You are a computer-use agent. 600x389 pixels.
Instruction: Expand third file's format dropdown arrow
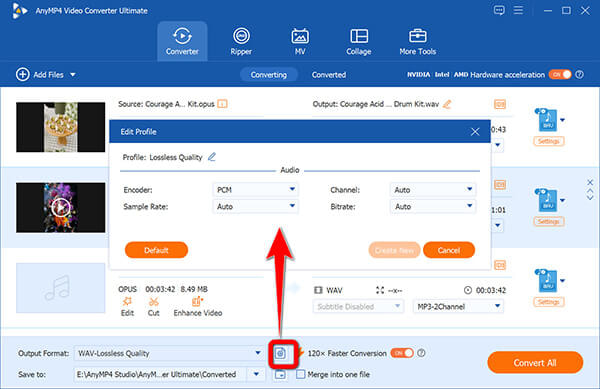(x=562, y=281)
